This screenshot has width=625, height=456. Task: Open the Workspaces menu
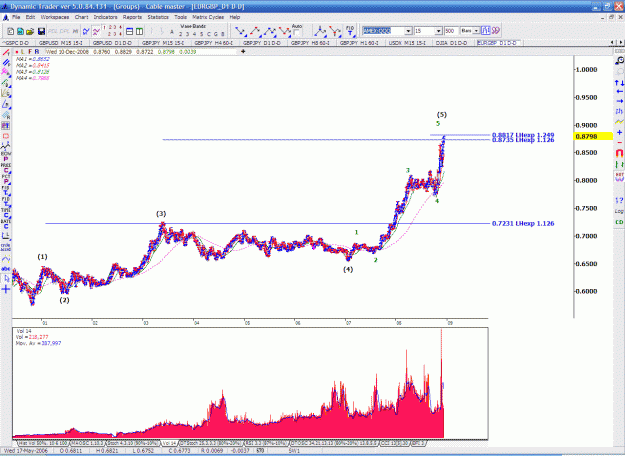[x=55, y=17]
